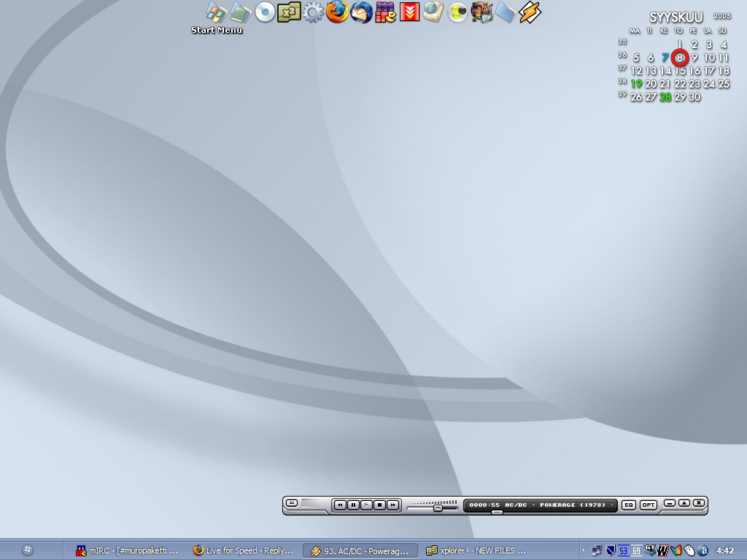Toggle the EQ equalizer button
The image size is (747, 560).
click(x=629, y=505)
